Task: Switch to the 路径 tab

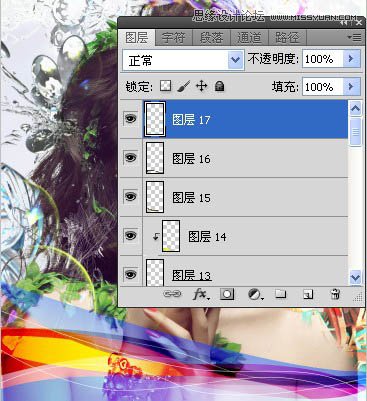Action: [287, 38]
